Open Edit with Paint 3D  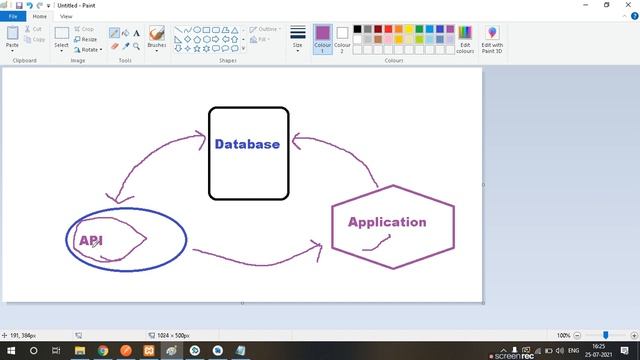[x=492, y=39]
